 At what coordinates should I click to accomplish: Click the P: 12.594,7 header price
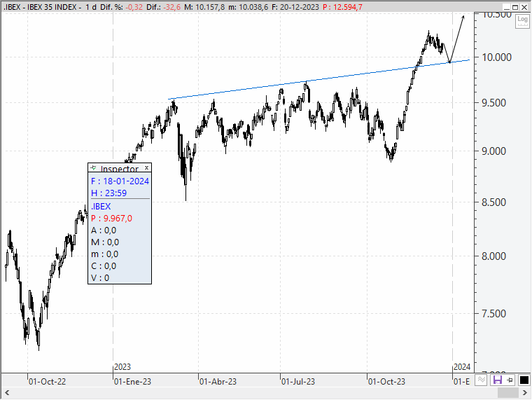pos(342,7)
